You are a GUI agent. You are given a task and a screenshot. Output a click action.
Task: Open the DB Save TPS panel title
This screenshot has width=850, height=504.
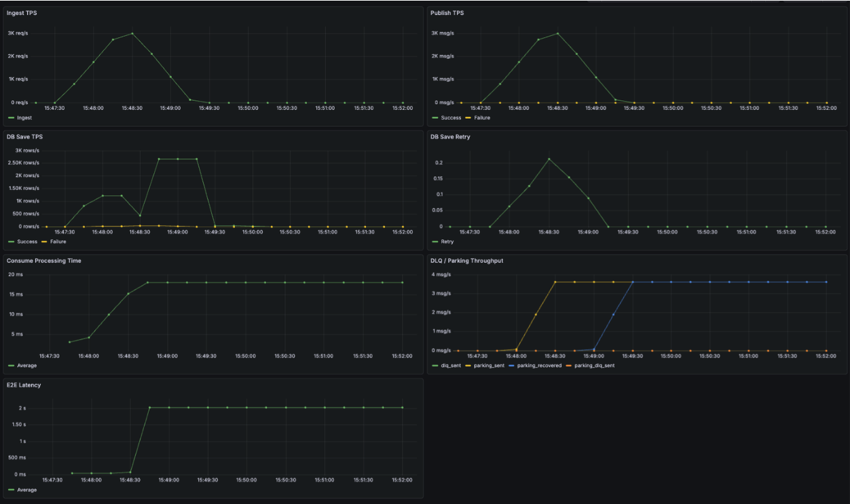(x=24, y=137)
